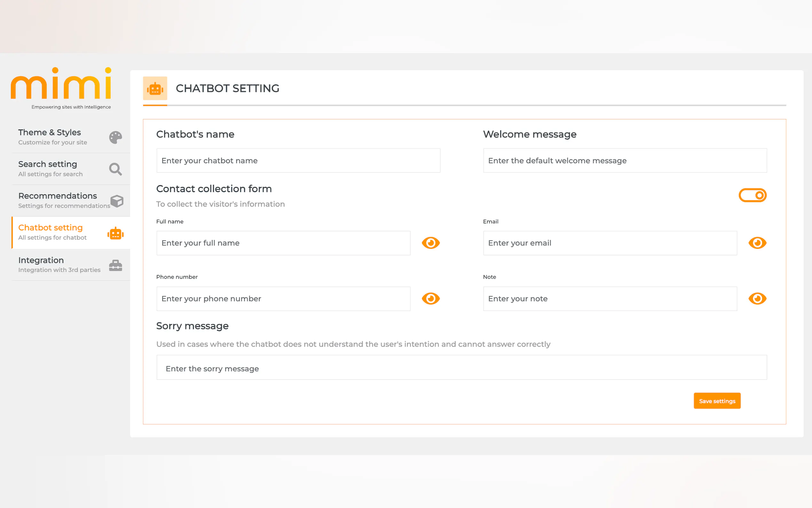Click the cube icon for Recommendations
Image resolution: width=812 pixels, height=508 pixels.
pos(117,201)
